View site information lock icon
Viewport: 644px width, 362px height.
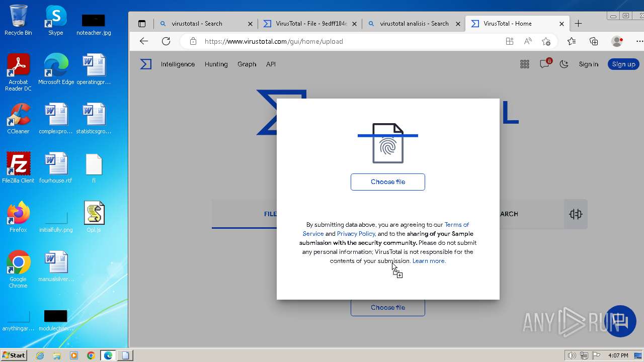pos(193,41)
